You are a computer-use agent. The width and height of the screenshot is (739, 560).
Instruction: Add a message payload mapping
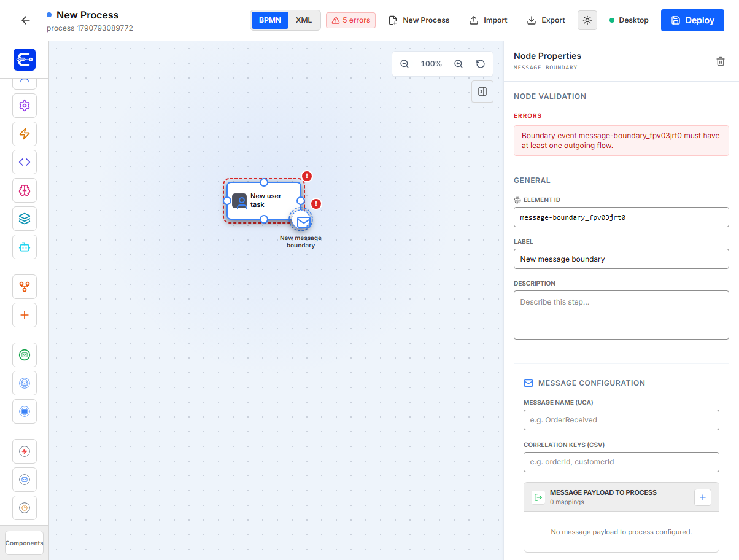coord(703,497)
